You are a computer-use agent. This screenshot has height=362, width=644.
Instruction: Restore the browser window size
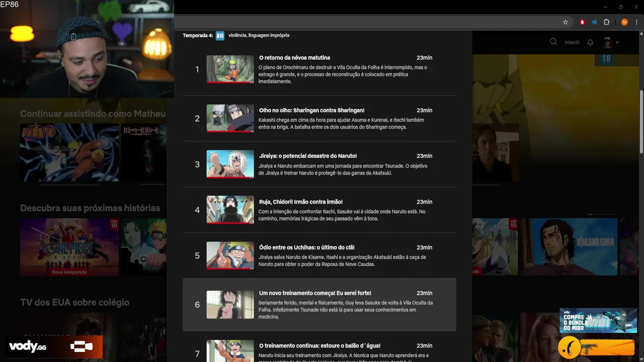coord(621,7)
